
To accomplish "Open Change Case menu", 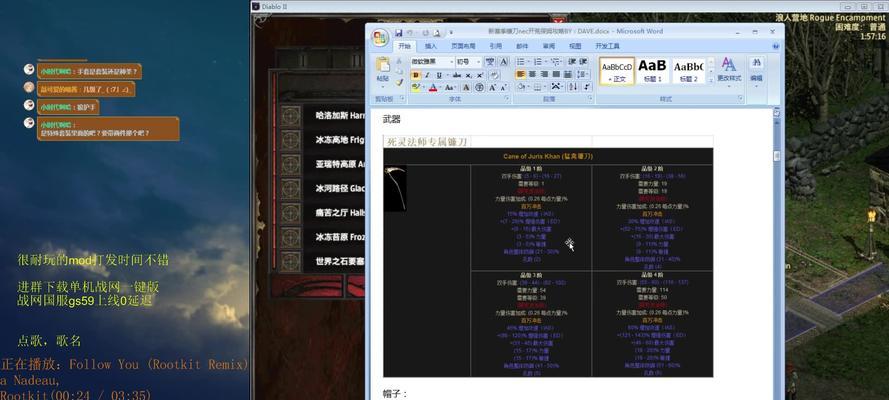I will 450,87.
